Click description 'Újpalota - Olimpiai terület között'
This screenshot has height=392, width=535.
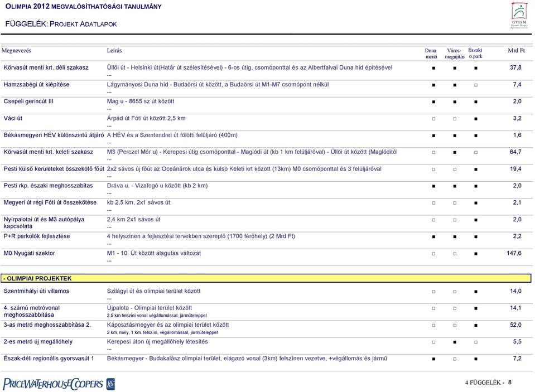tap(150, 308)
